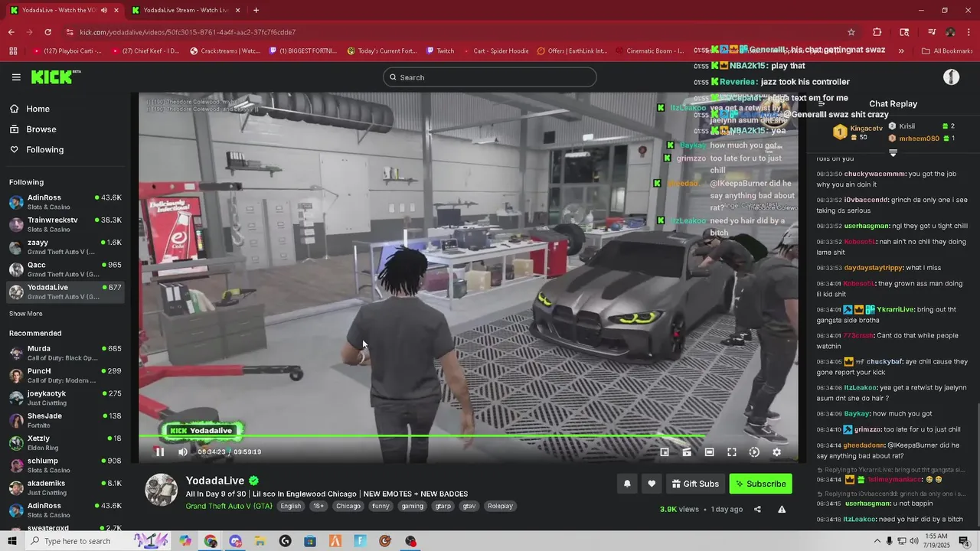Screen dimensions: 980x551
Task: Open zaayy channel in the sidebar
Action: click(x=65, y=247)
